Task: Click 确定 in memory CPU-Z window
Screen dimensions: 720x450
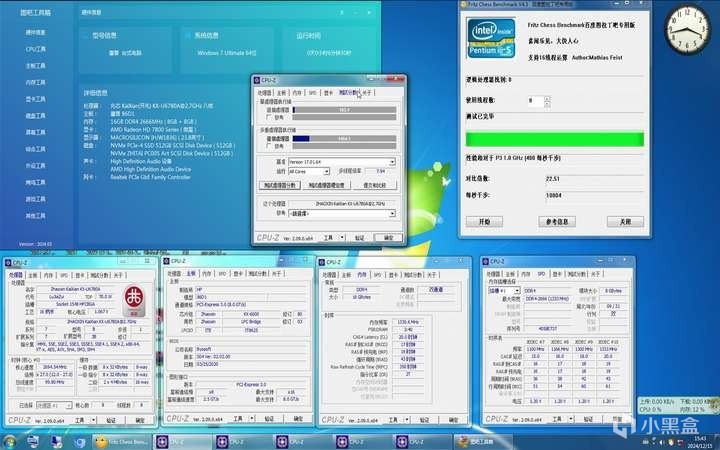Action: point(453,420)
